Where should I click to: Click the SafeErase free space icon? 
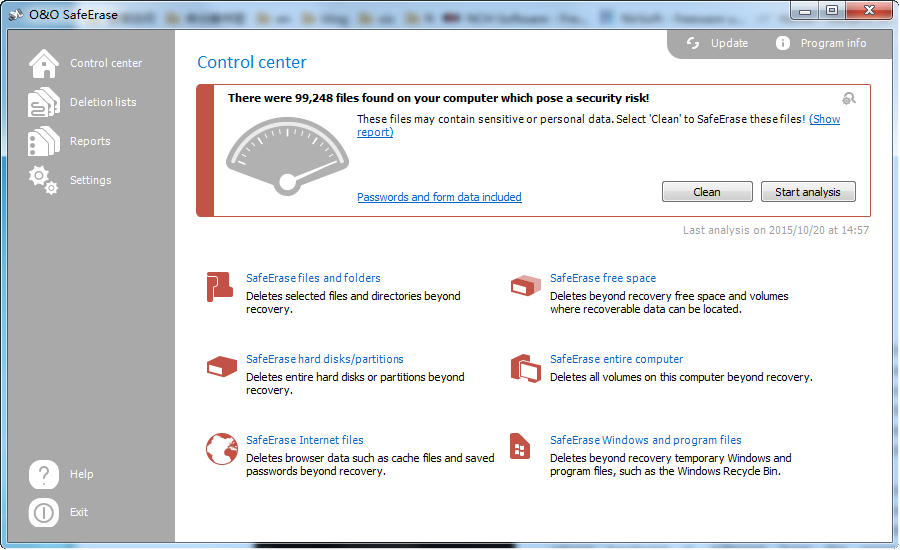point(525,286)
